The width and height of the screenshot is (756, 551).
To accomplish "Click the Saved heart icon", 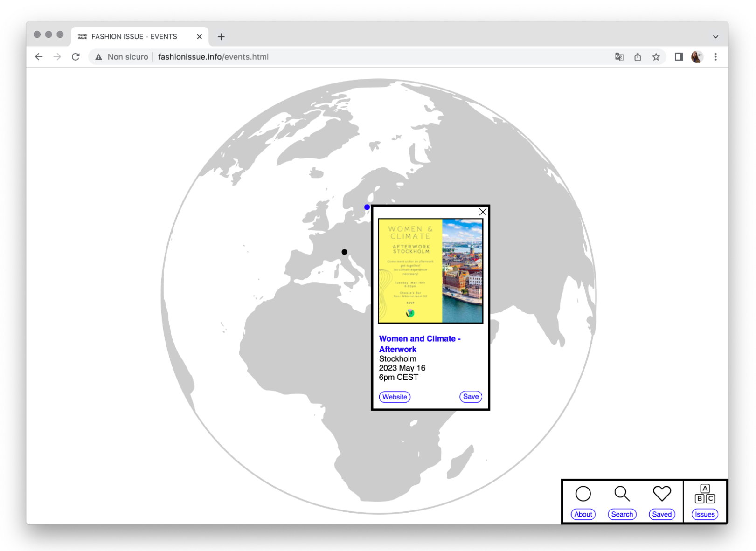I will (661, 493).
